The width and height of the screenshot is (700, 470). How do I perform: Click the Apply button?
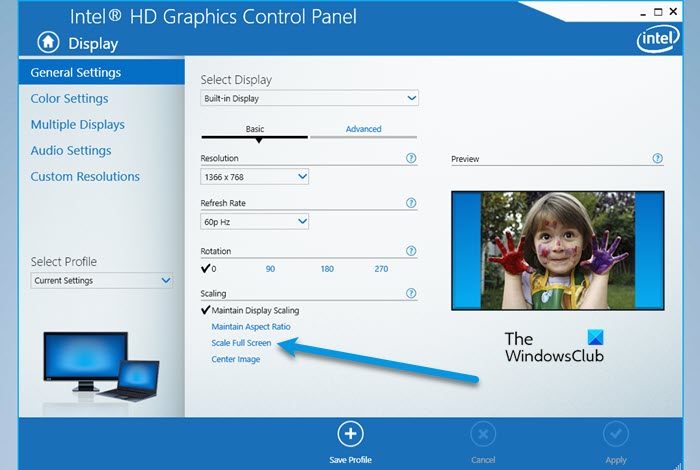pyautogui.click(x=616, y=442)
